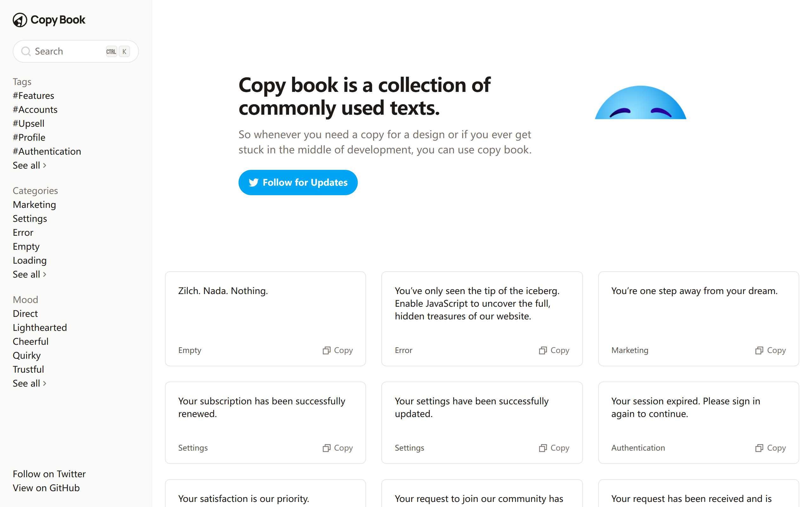Viewport: 812px width, 507px height.
Task: Open the View on GitHub link
Action: [x=46, y=488]
